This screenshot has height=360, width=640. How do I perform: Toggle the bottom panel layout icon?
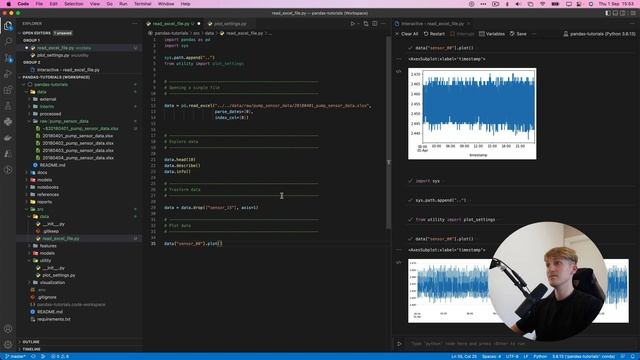point(616,13)
